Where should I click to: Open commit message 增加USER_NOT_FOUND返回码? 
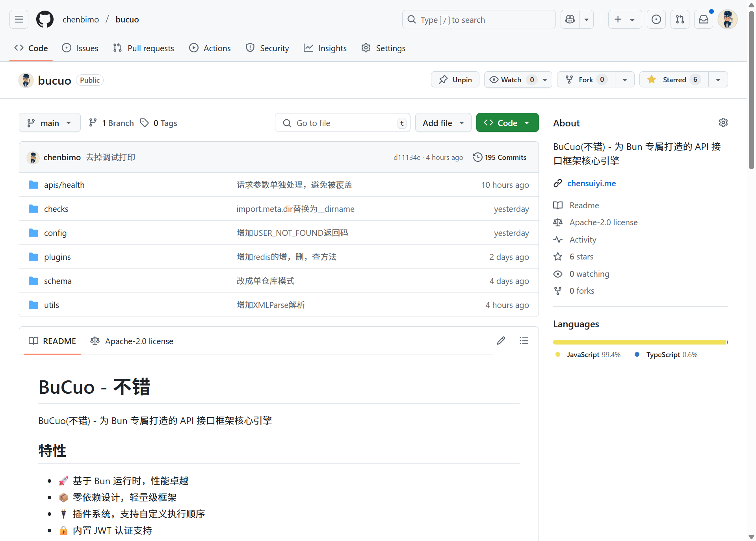pos(292,233)
